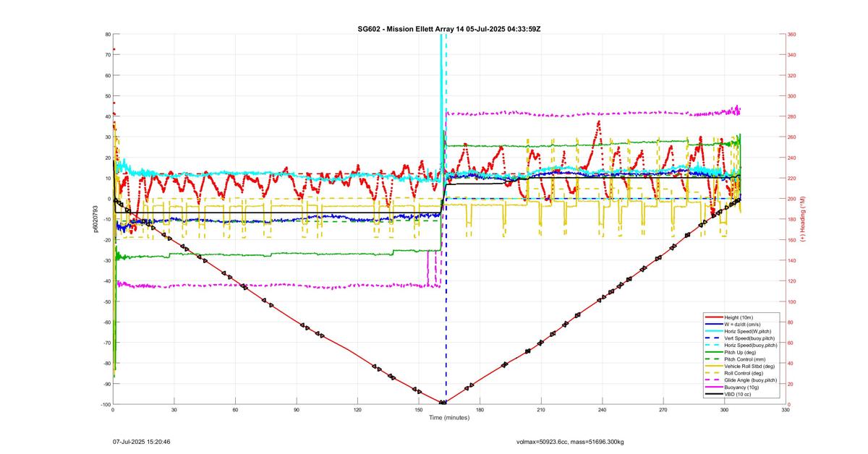Click right heading axis tick label 360
This screenshot has height=454, width=868.
(792, 35)
